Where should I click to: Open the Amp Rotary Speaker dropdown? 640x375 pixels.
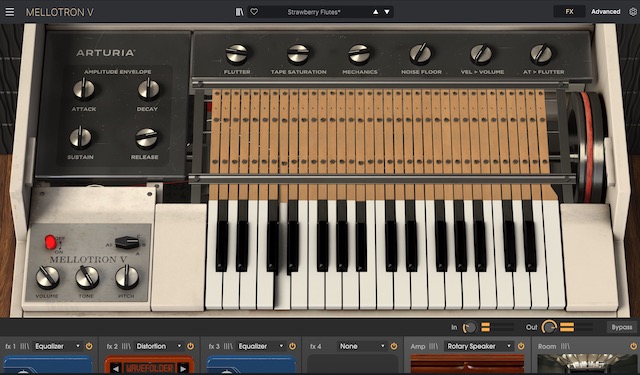pos(479,346)
